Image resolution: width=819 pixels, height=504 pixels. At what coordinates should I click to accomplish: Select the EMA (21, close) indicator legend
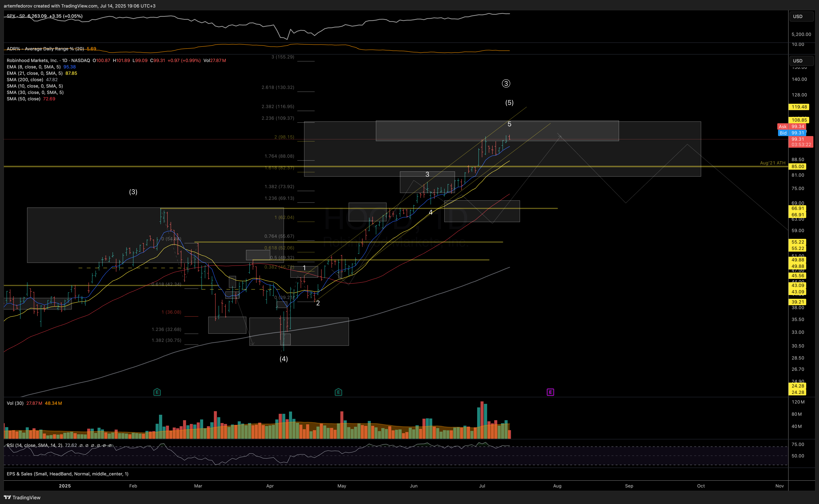35,73
